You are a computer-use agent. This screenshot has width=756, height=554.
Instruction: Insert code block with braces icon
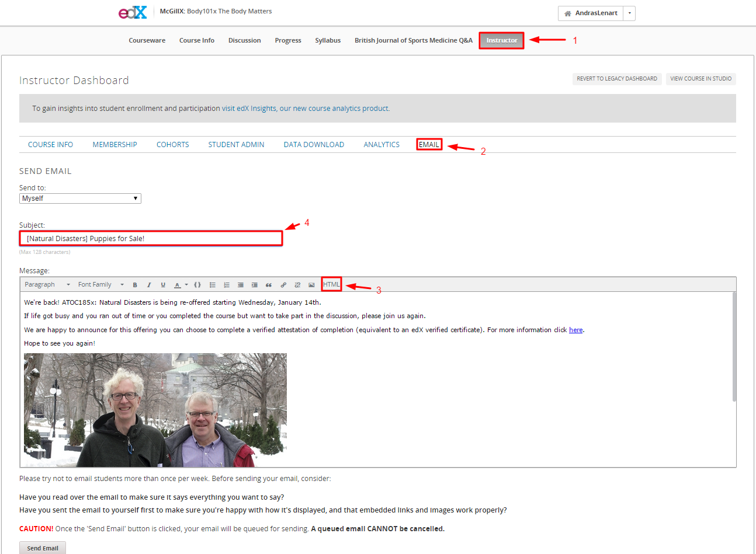coord(197,285)
